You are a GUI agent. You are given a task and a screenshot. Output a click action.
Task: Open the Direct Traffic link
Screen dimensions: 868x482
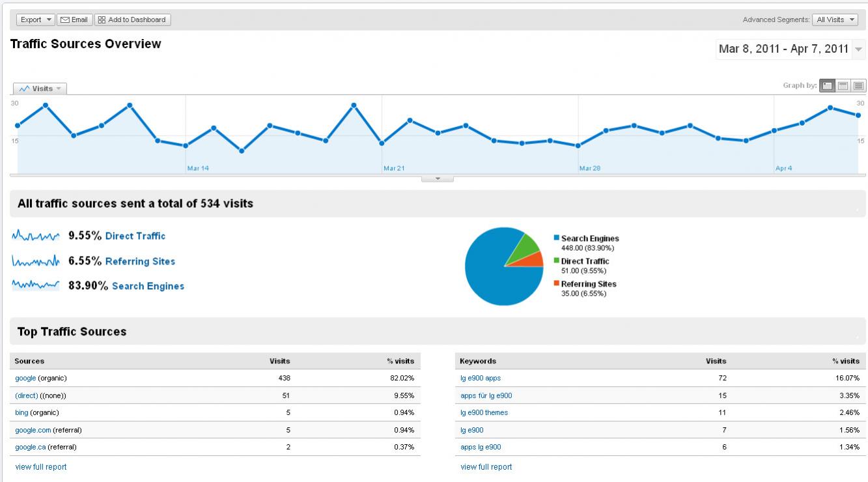coord(135,236)
